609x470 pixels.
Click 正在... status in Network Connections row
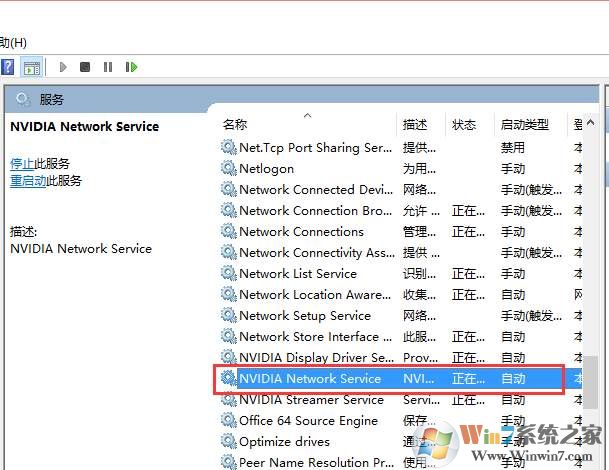[468, 232]
